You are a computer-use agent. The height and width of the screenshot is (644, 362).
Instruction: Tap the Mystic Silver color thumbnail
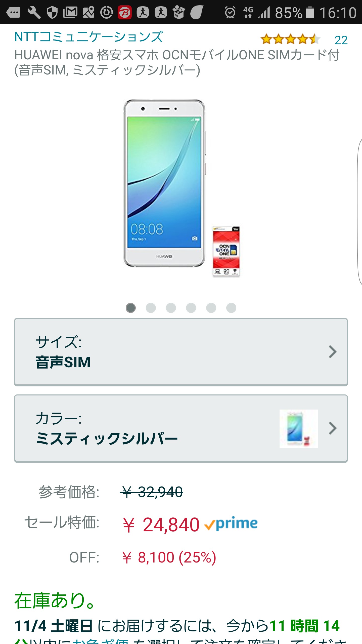click(x=298, y=428)
